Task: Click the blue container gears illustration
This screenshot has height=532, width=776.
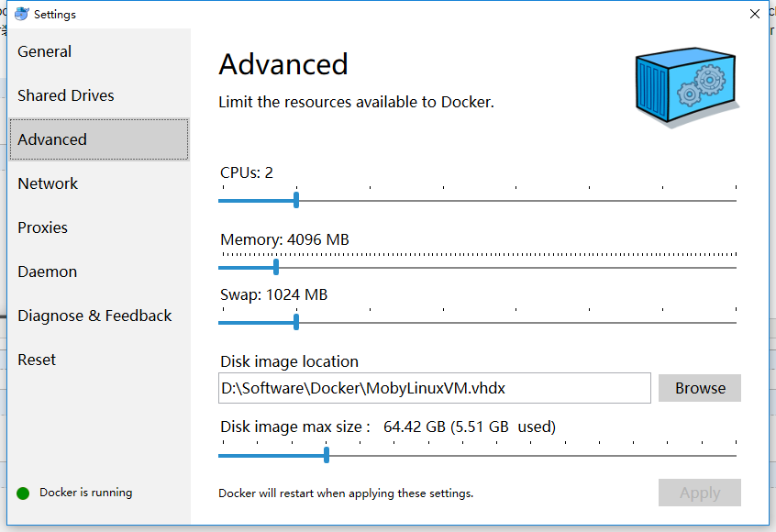Action: tap(687, 87)
